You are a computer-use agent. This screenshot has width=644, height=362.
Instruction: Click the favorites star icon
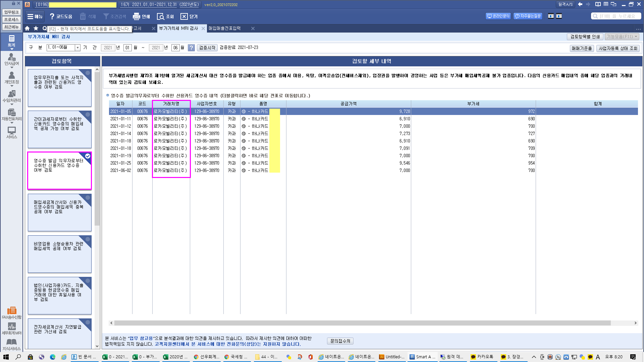point(36,28)
